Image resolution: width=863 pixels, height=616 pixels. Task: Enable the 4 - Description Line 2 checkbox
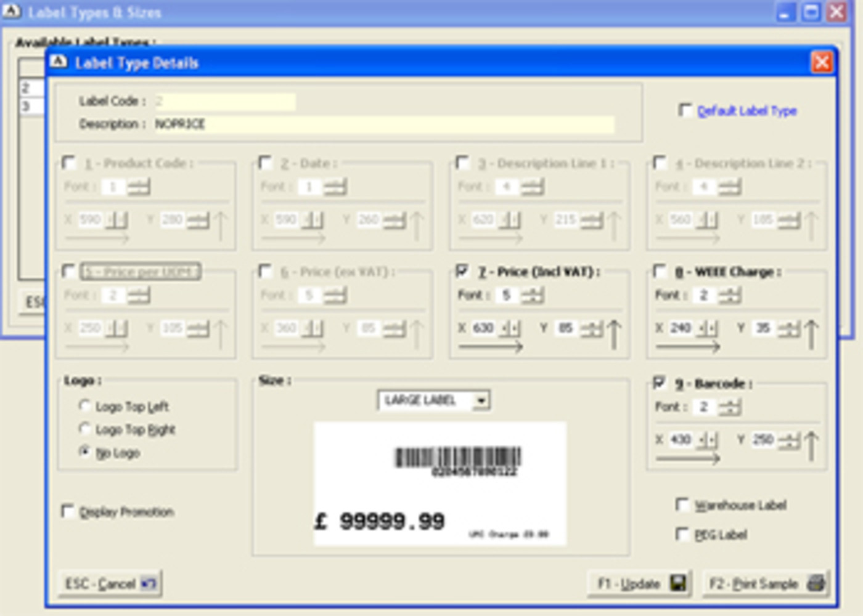[x=660, y=163]
